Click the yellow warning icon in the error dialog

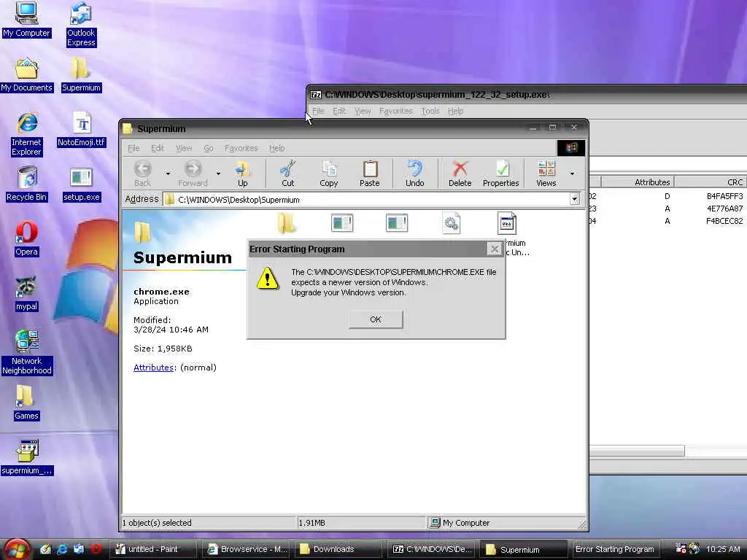(x=268, y=278)
